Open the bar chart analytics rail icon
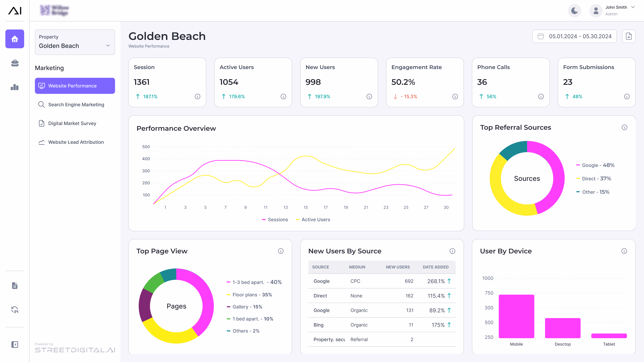Image resolution: width=644 pixels, height=362 pixels. [x=15, y=87]
